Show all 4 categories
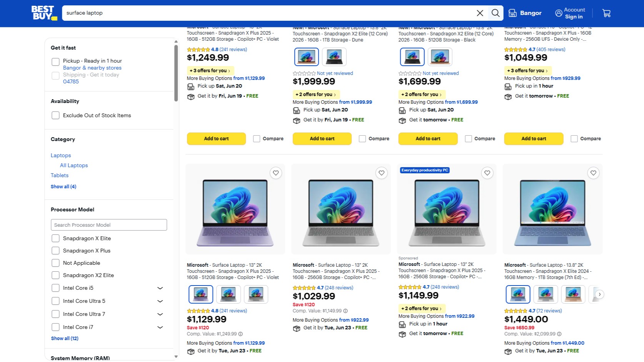This screenshot has width=644, height=362. pyautogui.click(x=63, y=187)
